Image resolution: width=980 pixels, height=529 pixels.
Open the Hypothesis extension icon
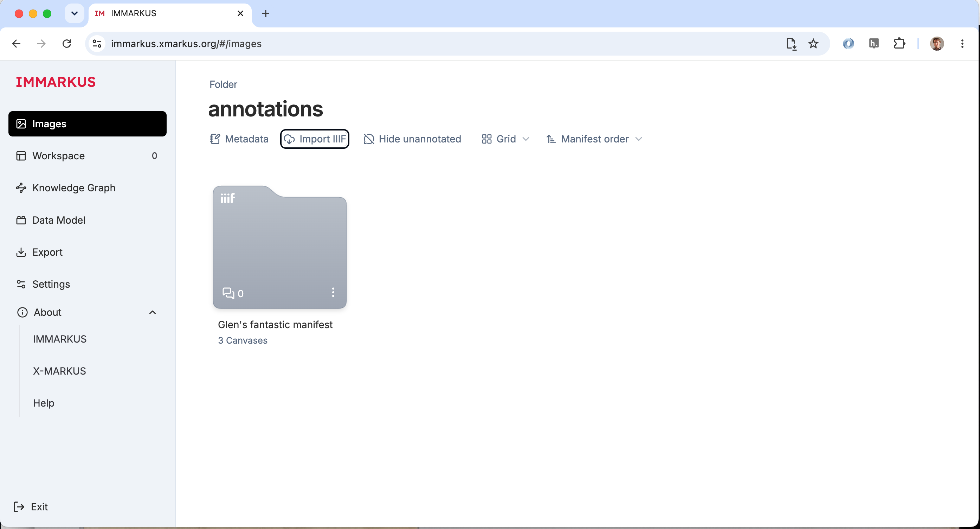click(x=874, y=44)
